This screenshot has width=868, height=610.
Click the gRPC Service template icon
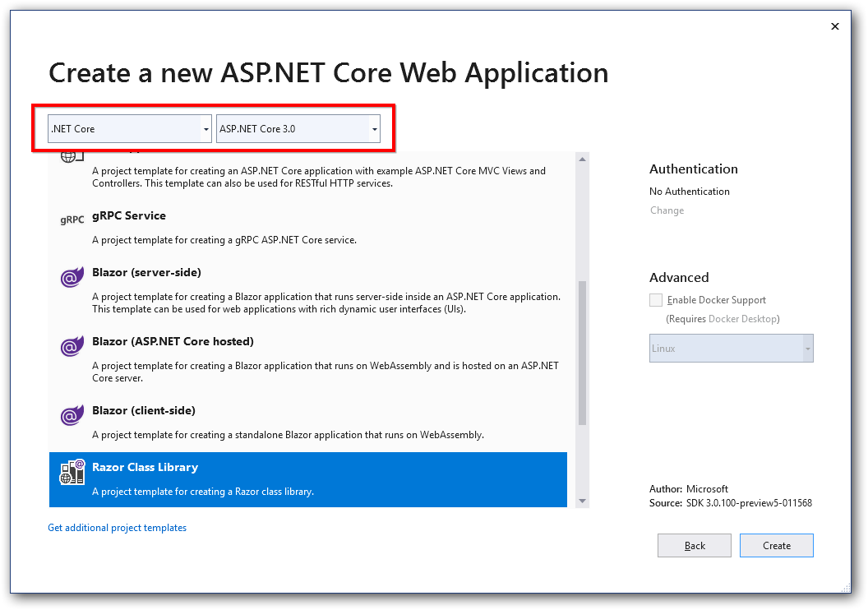point(72,220)
